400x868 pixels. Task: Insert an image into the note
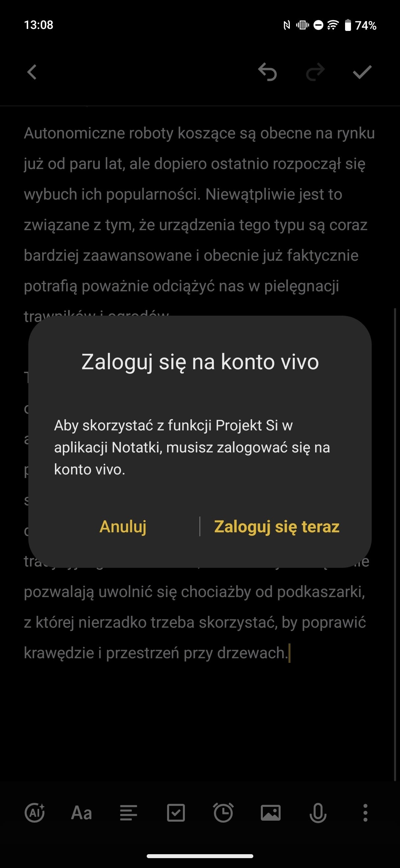(x=271, y=813)
